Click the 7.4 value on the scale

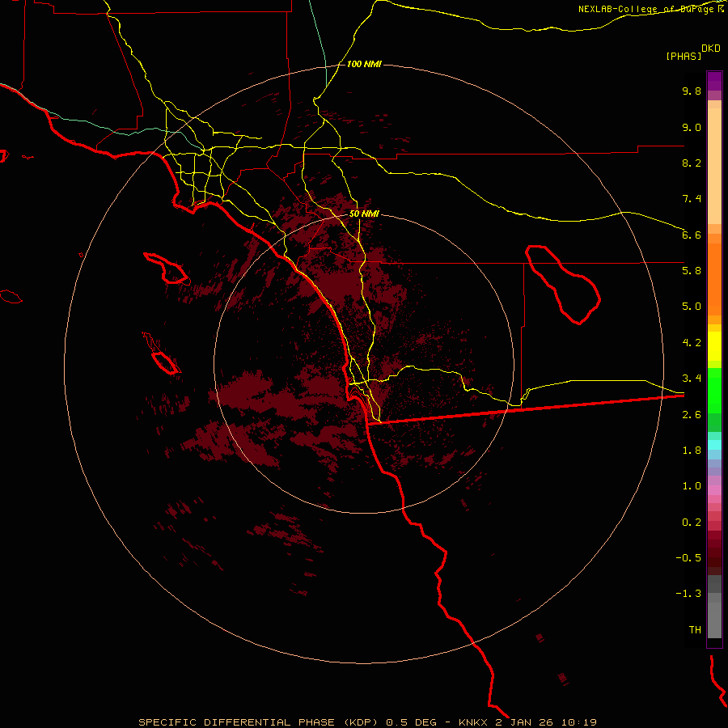692,199
